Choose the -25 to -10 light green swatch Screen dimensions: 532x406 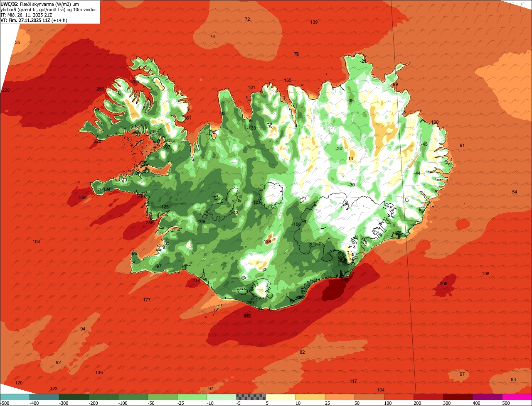pyautogui.click(x=192, y=397)
